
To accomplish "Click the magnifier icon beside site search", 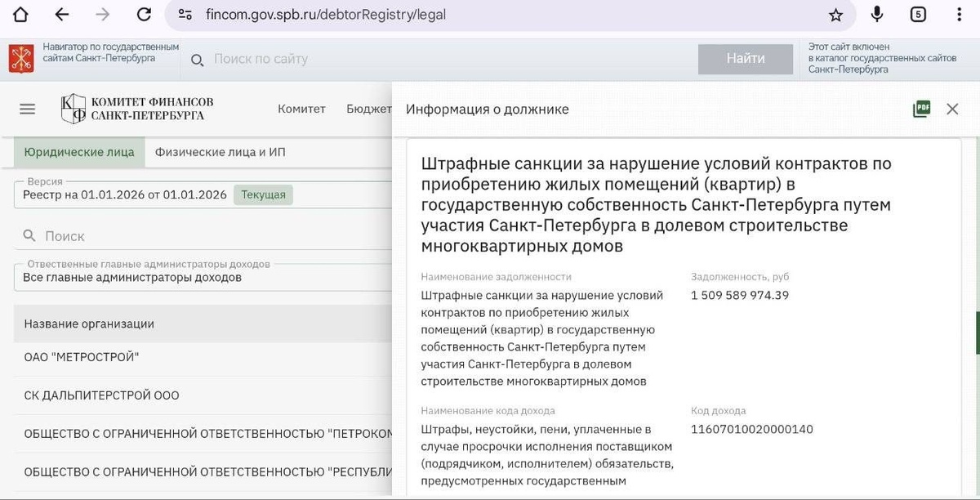I will tap(198, 60).
